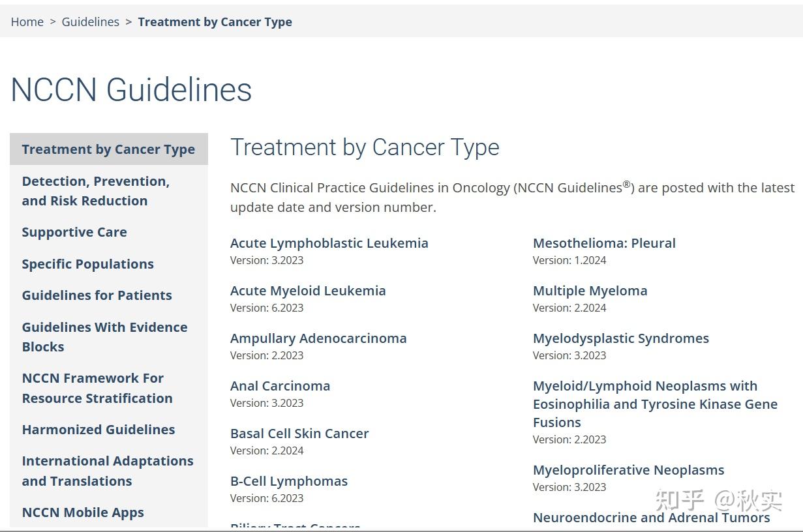This screenshot has height=532, width=803.
Task: View Multiple Myeloma guideline
Action: coord(590,291)
